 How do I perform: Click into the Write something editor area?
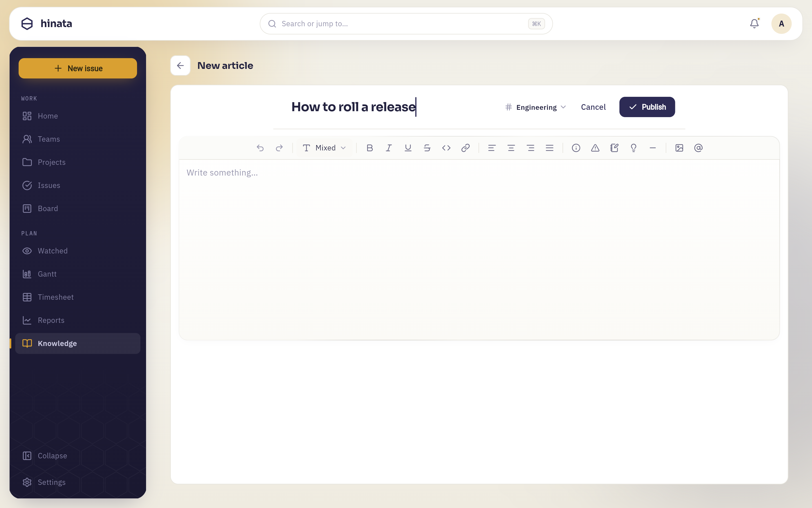[479, 249]
